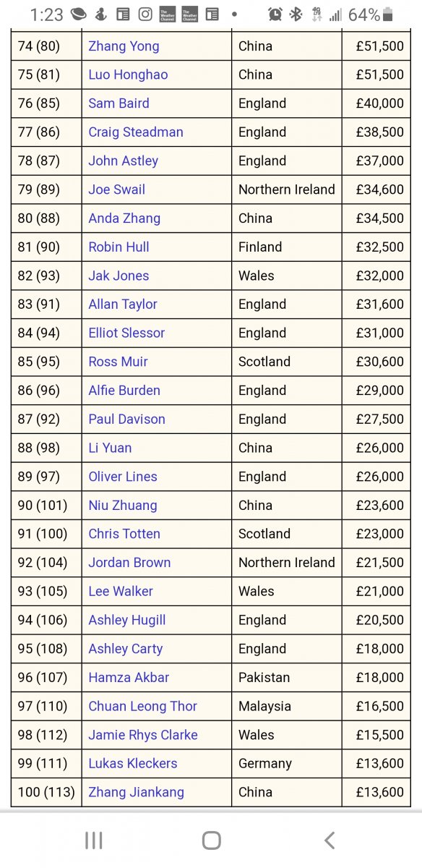
Task: Tap the signal strength bars icon
Action: coord(335,14)
